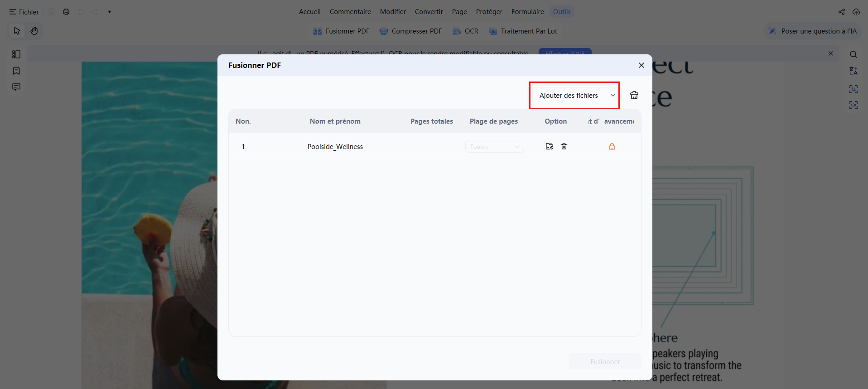Click the cloud upload icon

(x=856, y=12)
